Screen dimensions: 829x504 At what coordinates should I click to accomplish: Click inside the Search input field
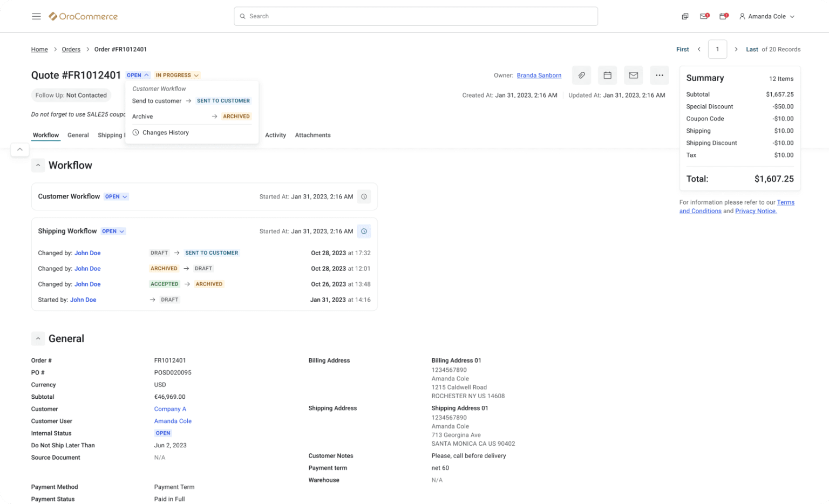(416, 16)
